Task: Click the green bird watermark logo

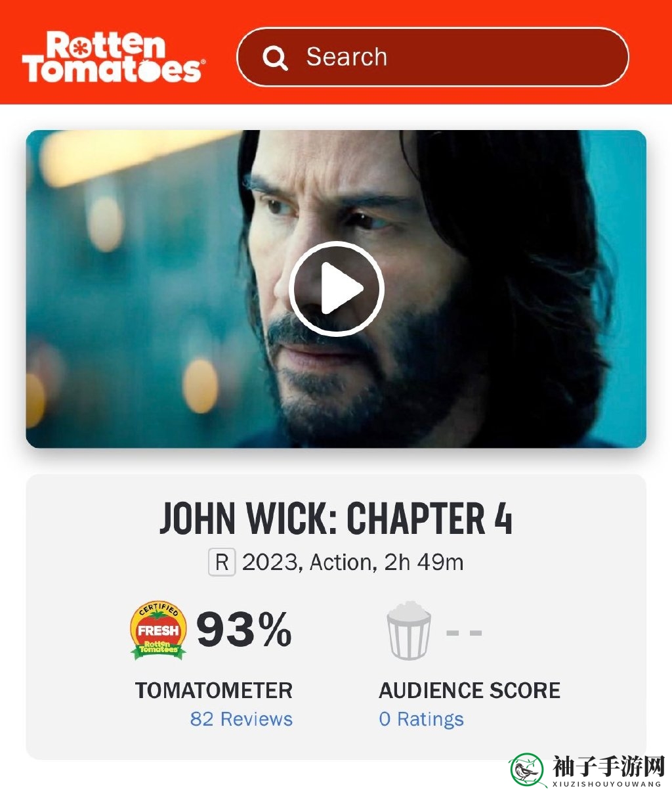Action: 528,770
